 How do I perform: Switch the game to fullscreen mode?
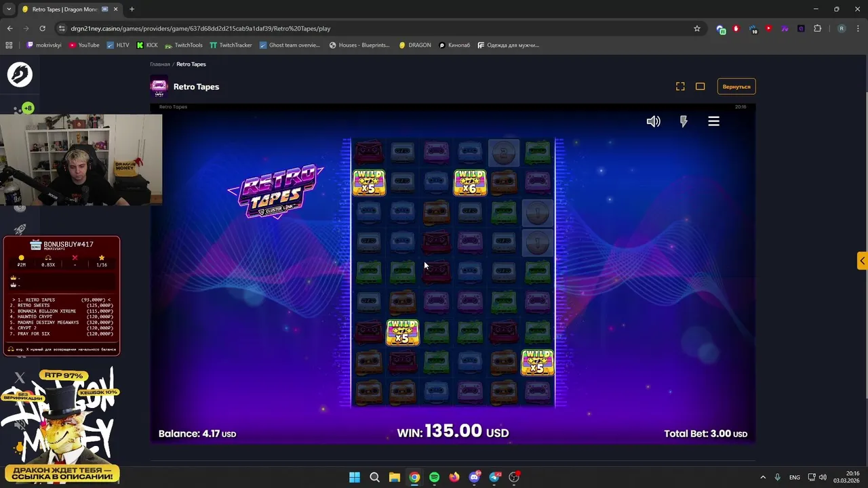click(680, 86)
